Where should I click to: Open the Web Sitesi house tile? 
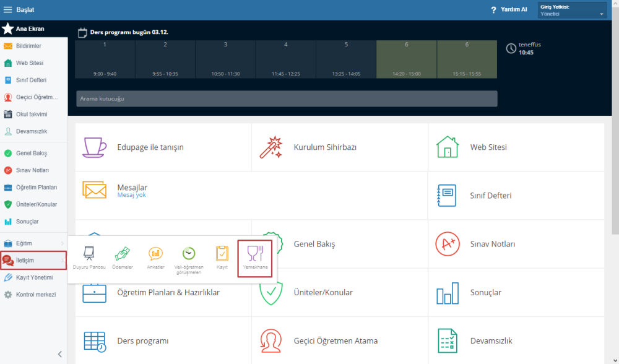[516, 147]
